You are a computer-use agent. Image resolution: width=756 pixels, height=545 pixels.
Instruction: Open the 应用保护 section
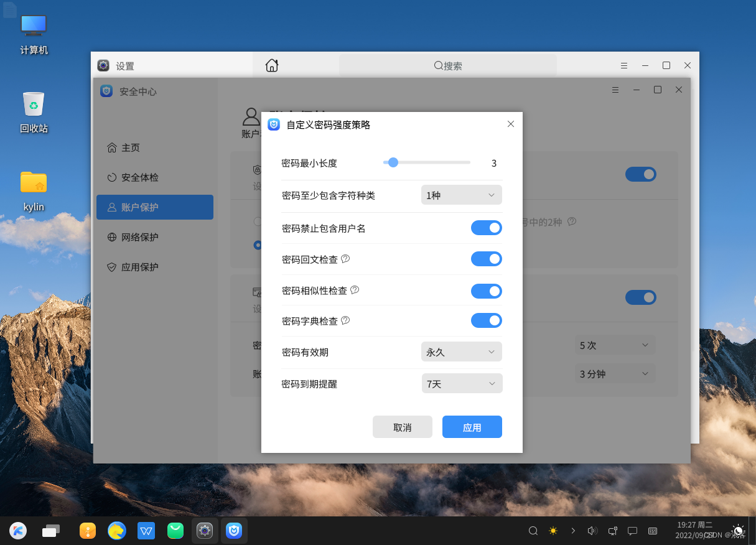(x=135, y=267)
